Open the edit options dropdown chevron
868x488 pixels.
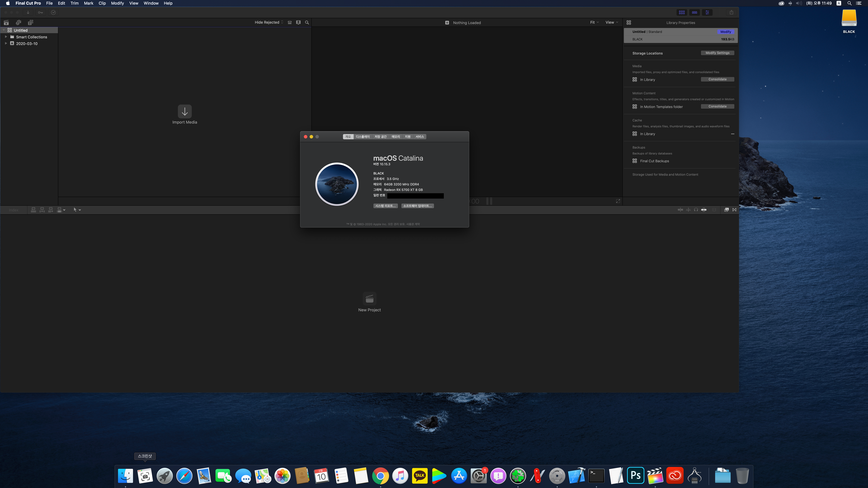click(x=64, y=210)
